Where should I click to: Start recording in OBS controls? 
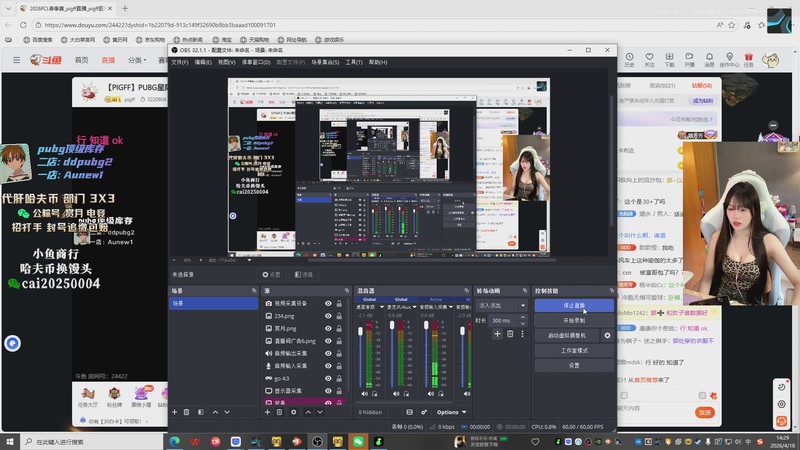click(x=574, y=320)
